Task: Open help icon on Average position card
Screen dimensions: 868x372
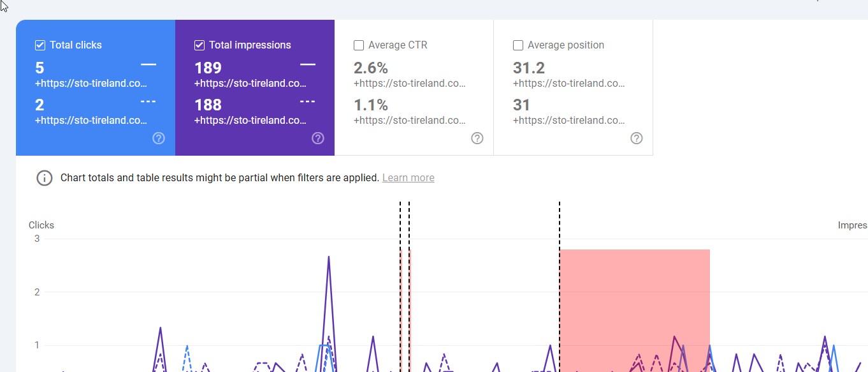Action: tap(637, 138)
